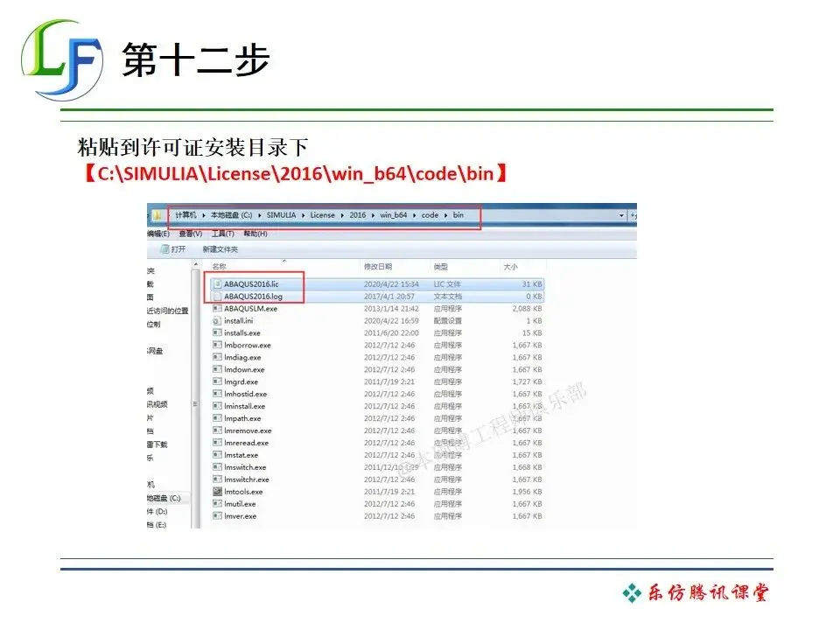Image resolution: width=840 pixels, height=630 pixels.
Task: Go to 计算机 in the breadcrumb
Action: pos(185,215)
